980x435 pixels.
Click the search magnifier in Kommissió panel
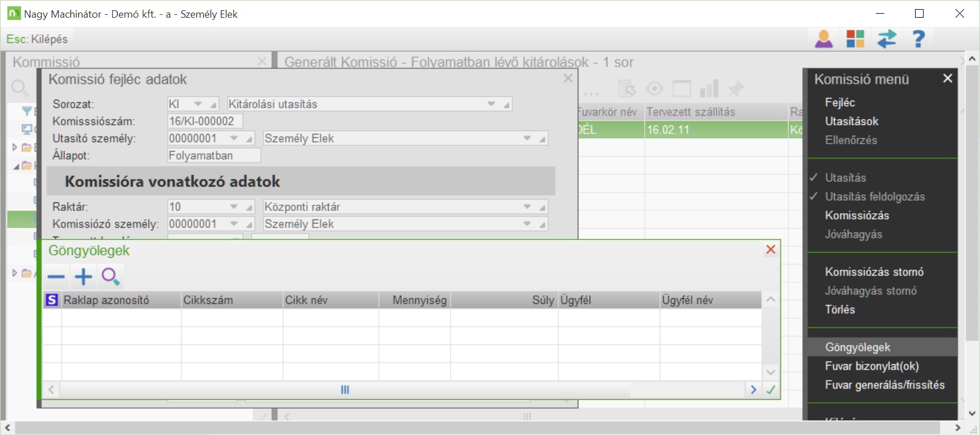pos(19,88)
